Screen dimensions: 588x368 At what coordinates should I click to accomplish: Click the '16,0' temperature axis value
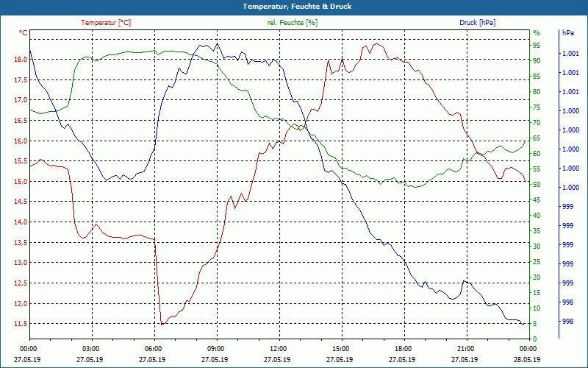21,141
